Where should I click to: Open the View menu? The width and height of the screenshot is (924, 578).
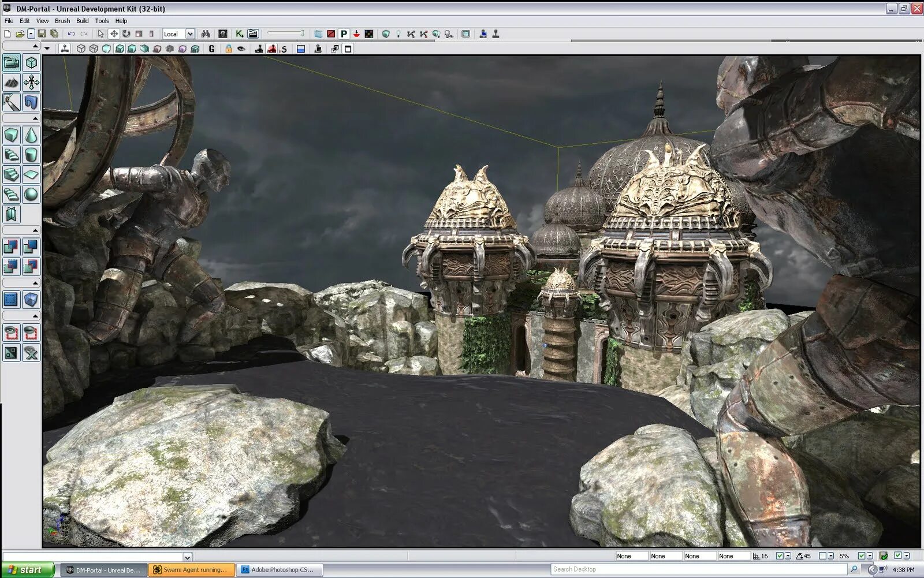point(43,21)
